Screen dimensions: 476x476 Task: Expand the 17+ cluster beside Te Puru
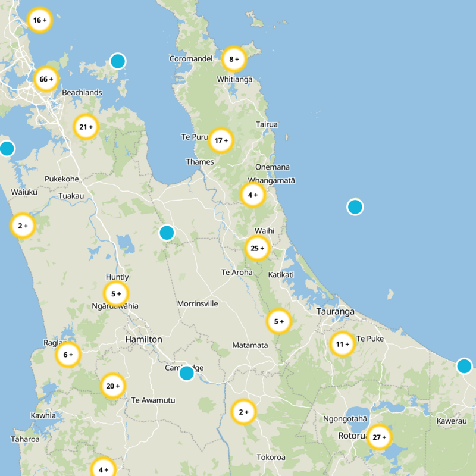[x=221, y=140]
